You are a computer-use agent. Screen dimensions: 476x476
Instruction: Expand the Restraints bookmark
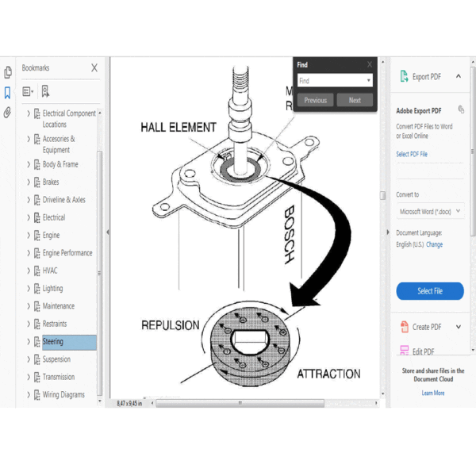[x=29, y=324]
